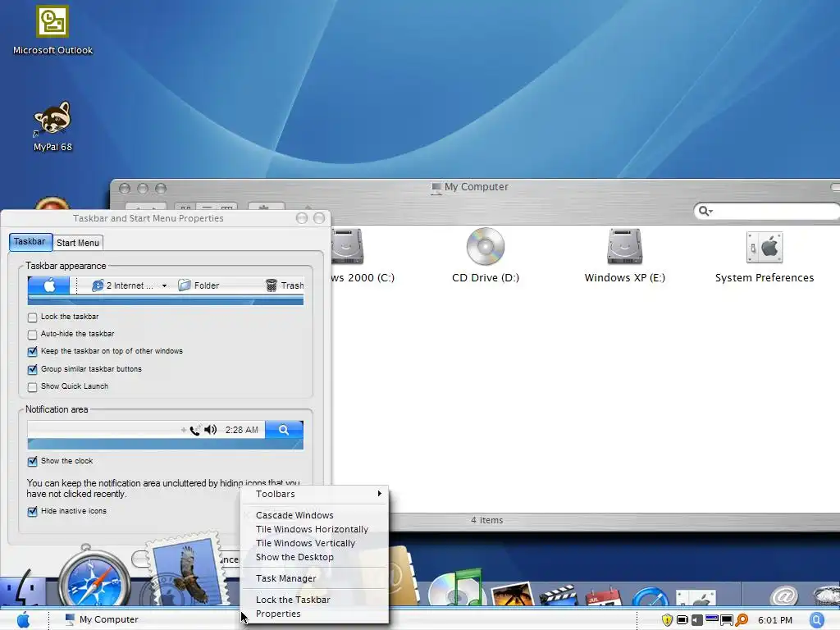Choose Tile Windows Vertically
This screenshot has width=840, height=630.
click(x=314, y=543)
